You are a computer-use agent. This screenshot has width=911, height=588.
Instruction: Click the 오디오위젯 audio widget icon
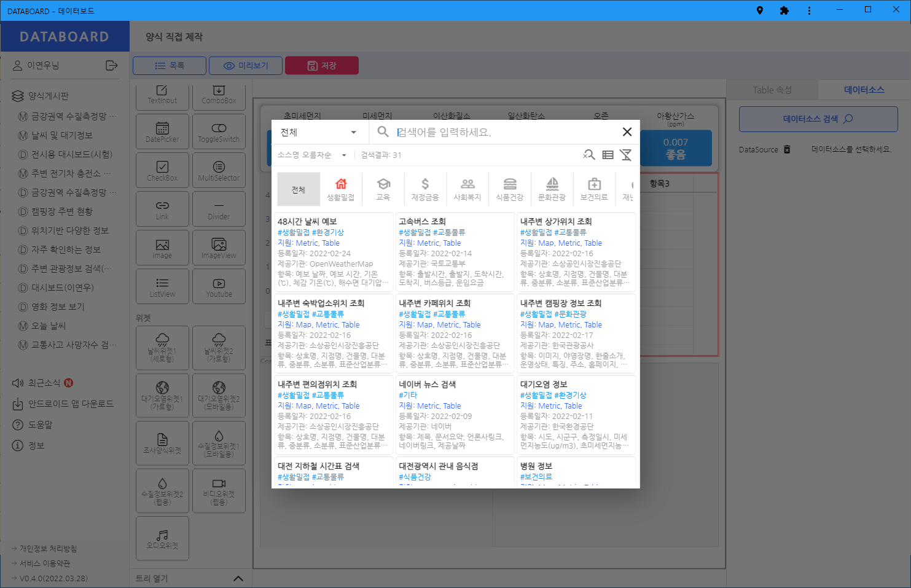coord(162,538)
